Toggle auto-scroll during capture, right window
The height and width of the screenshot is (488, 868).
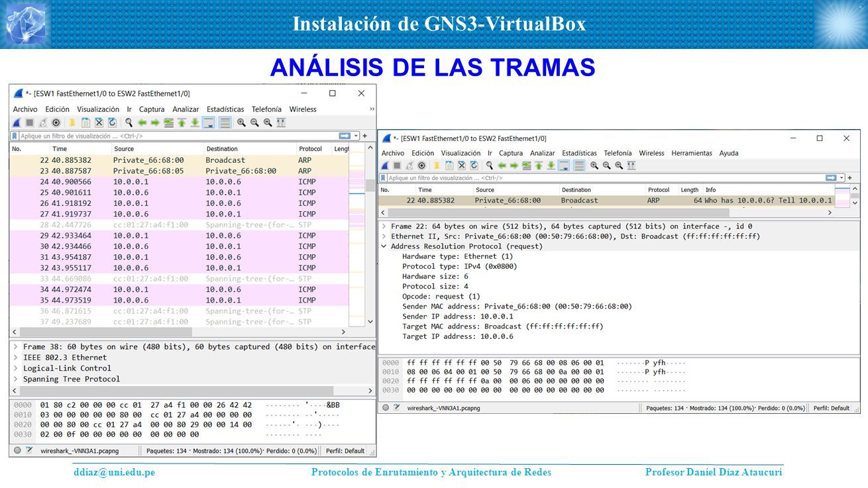565,166
